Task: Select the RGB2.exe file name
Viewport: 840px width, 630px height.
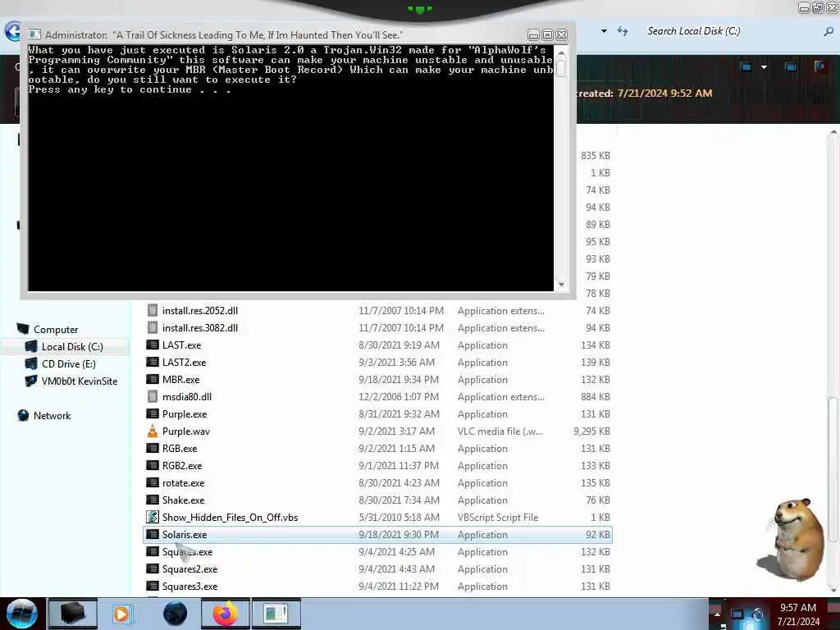Action: pos(182,466)
